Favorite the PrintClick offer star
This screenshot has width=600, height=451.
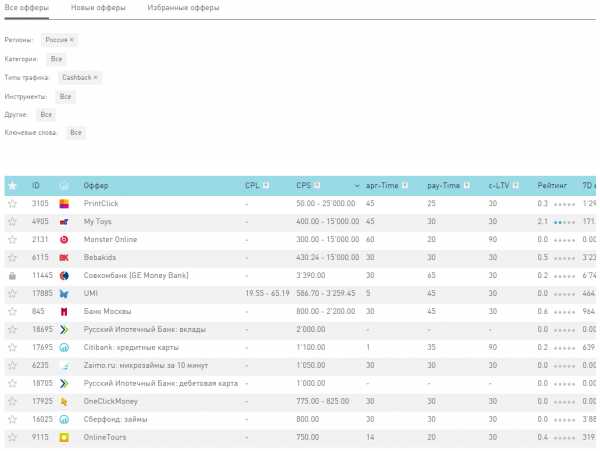[x=12, y=204]
